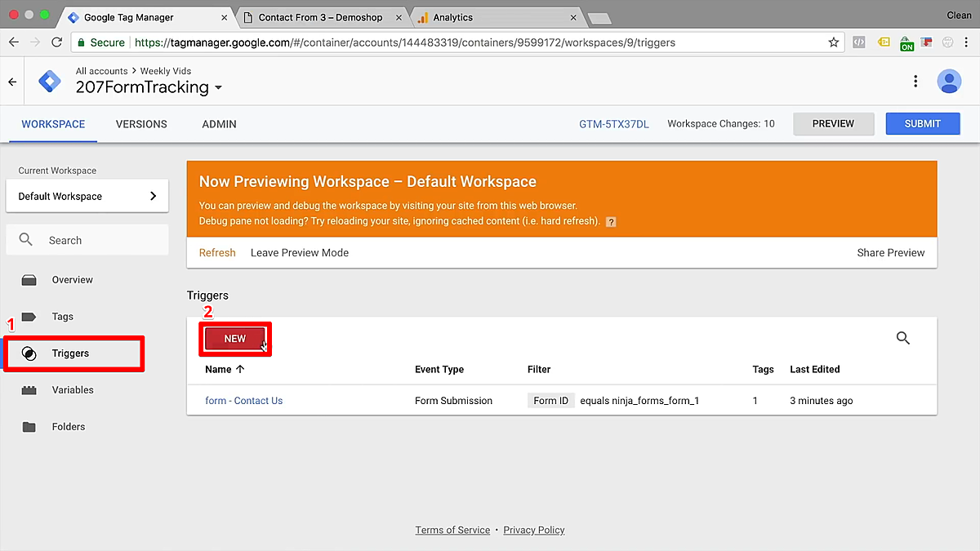Click the green ON extension icon
The image size is (980, 551).
pyautogui.click(x=906, y=43)
